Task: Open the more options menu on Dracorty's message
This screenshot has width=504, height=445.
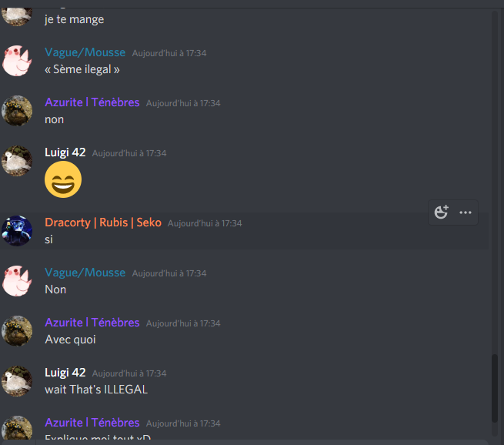Action: [465, 212]
